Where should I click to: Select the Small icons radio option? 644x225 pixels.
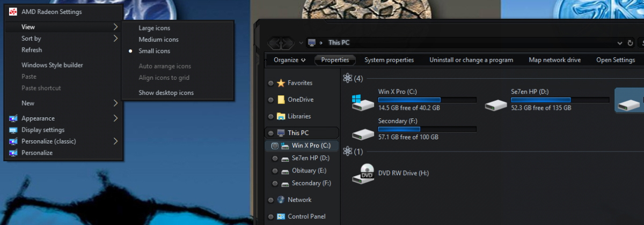click(x=178, y=51)
